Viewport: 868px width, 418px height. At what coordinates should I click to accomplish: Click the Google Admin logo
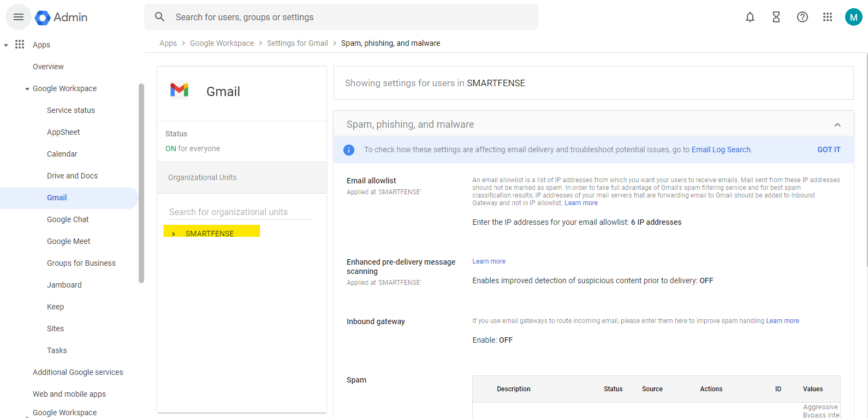click(x=61, y=17)
